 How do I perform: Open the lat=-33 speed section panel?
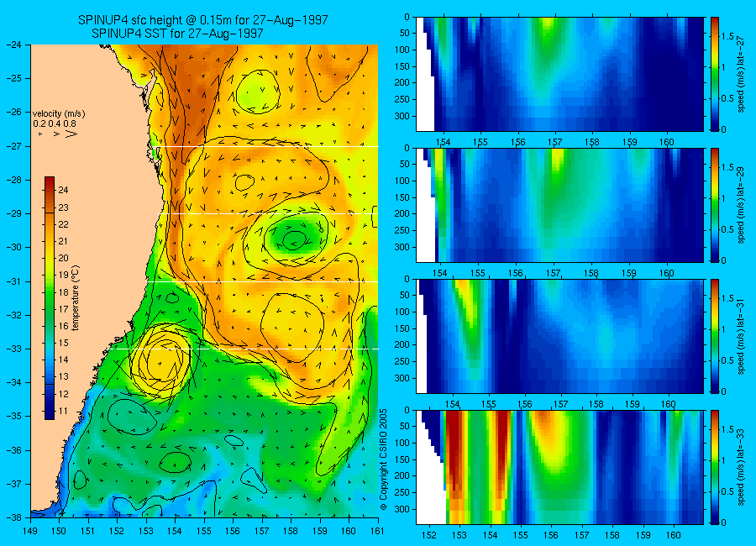(559, 467)
